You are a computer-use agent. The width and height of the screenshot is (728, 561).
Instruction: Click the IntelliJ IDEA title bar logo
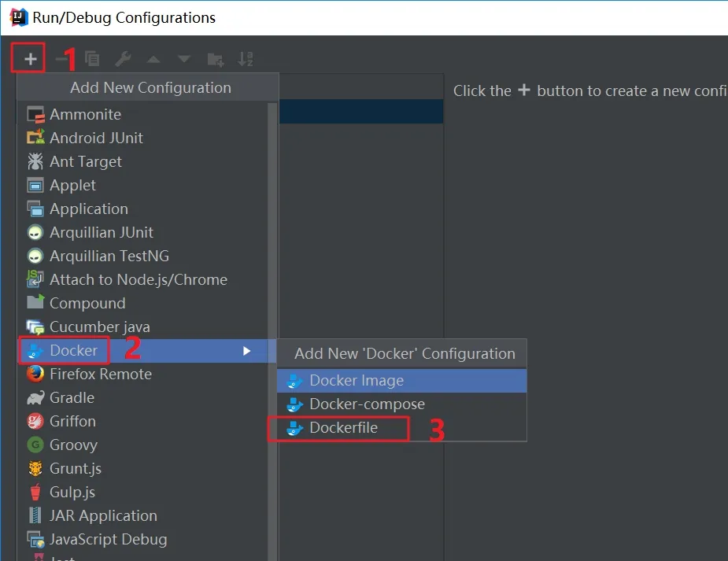(x=19, y=17)
